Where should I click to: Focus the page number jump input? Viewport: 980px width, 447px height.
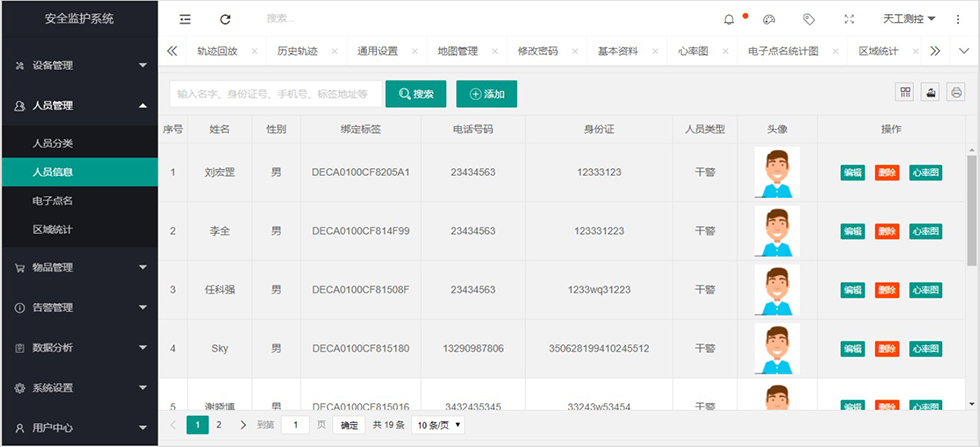tap(295, 425)
